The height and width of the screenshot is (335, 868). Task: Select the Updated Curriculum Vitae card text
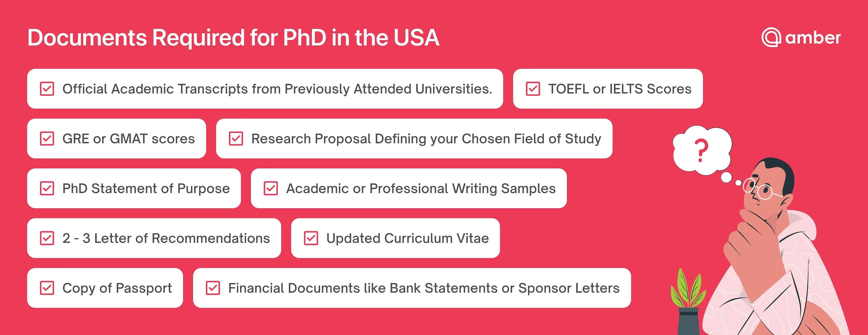click(407, 238)
